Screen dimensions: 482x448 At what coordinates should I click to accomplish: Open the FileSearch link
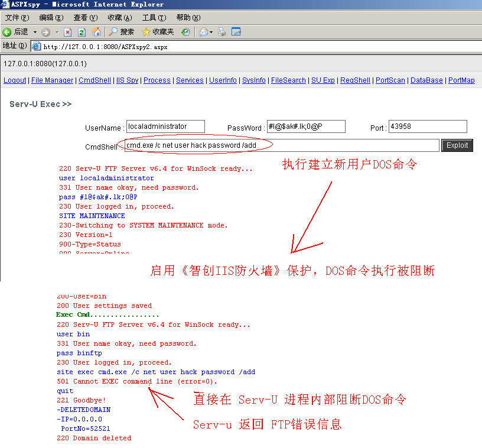click(288, 80)
